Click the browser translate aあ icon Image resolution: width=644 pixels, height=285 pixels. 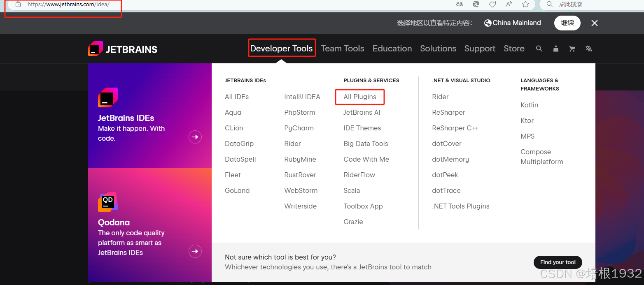point(460,4)
